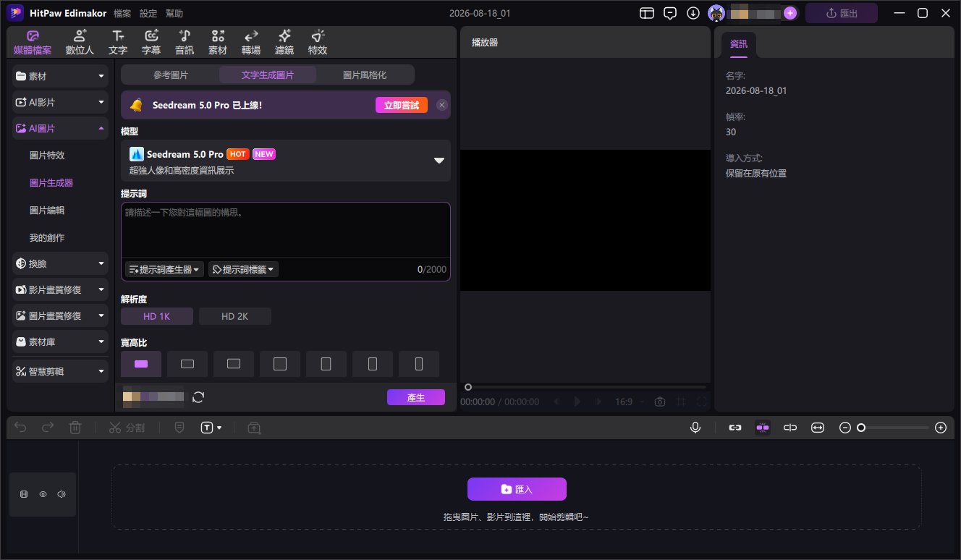Switch to the 文字生成圖片 tab

pyautogui.click(x=268, y=75)
